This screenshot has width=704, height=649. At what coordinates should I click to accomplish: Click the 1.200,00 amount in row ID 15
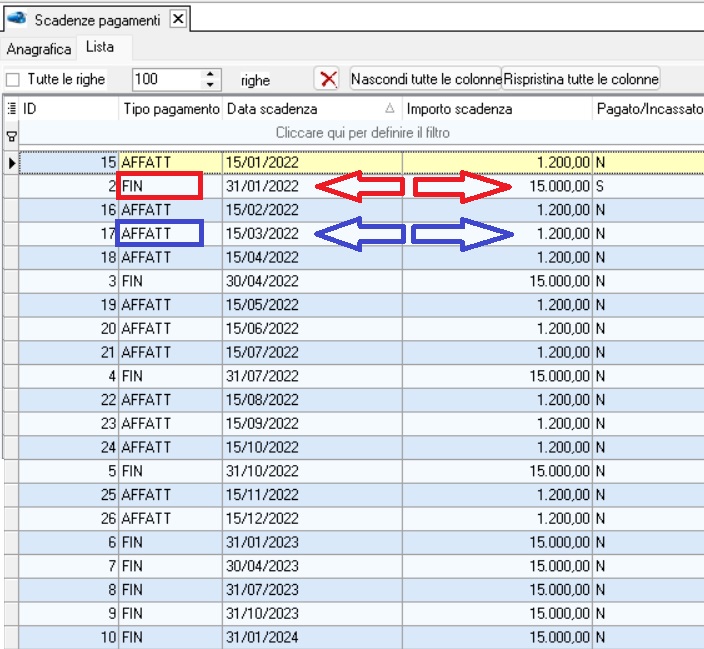(497, 163)
